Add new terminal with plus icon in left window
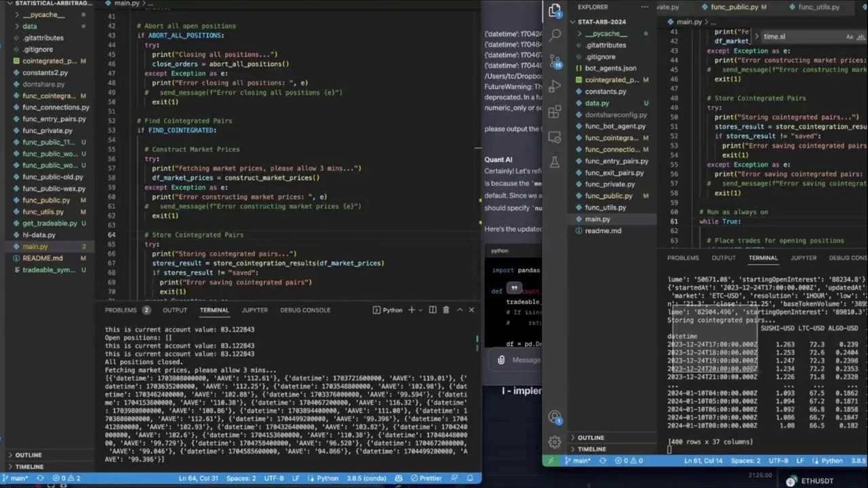 coord(412,310)
